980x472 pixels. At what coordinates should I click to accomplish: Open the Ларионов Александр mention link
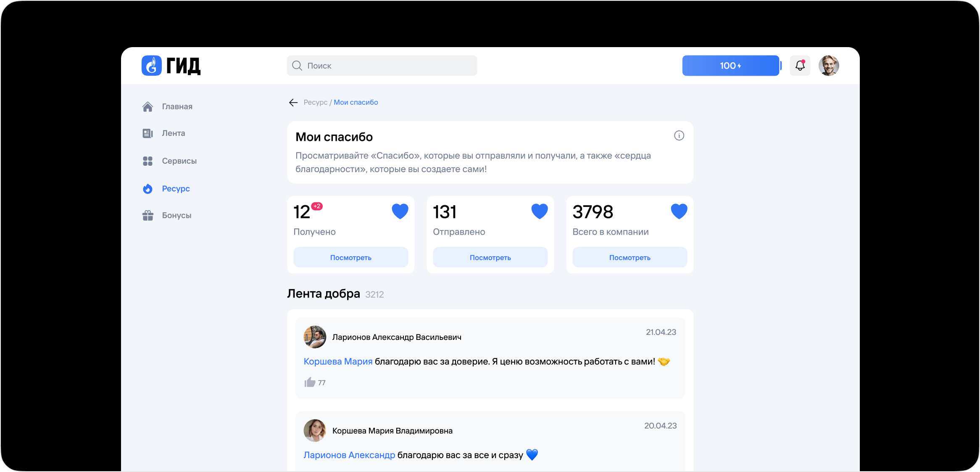(x=349, y=455)
